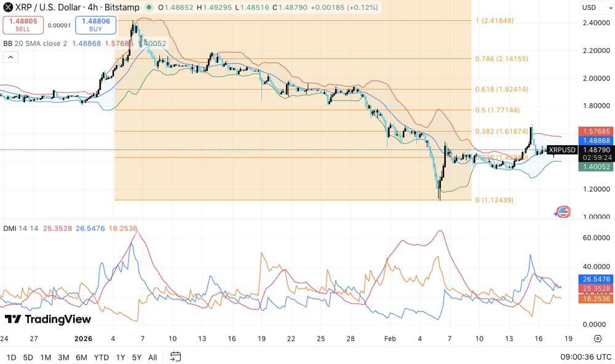Click the DMI 14 14 indicator legend

point(21,228)
